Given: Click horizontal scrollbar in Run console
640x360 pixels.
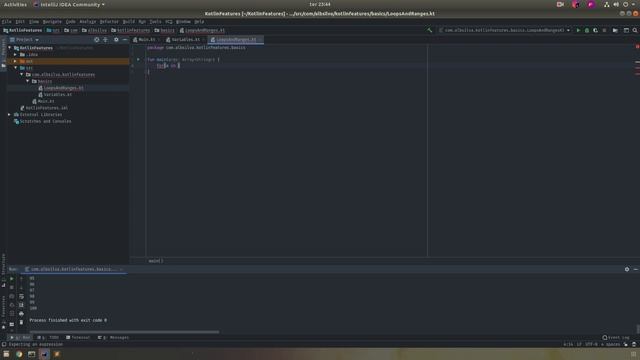Looking at the screenshot, I should pos(124,332).
